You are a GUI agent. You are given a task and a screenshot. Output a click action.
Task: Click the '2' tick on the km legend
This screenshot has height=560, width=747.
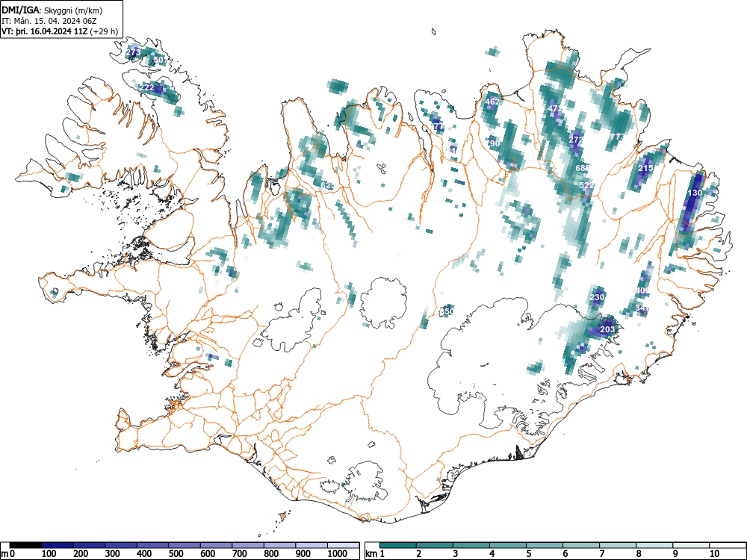tap(419, 554)
